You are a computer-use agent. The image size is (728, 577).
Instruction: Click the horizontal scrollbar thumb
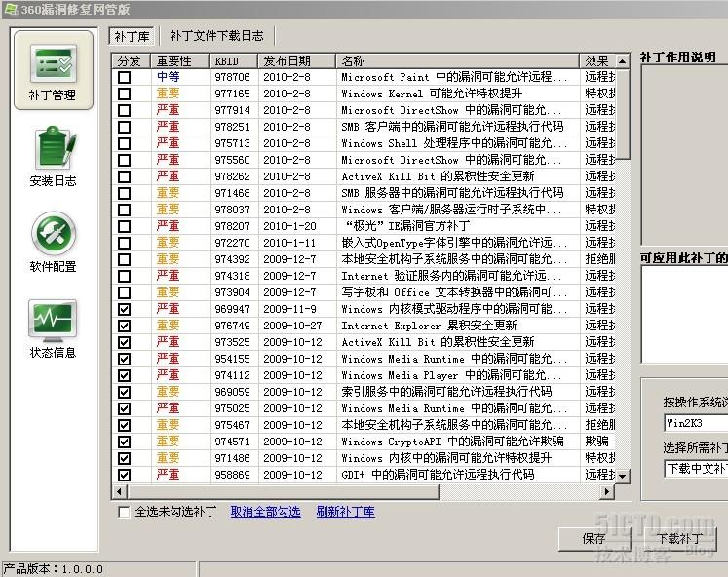(284, 491)
